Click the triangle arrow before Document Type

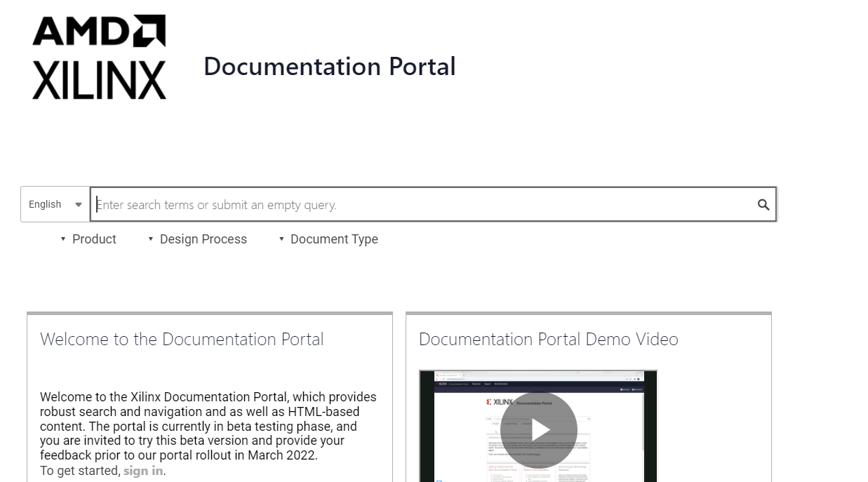[x=281, y=239]
